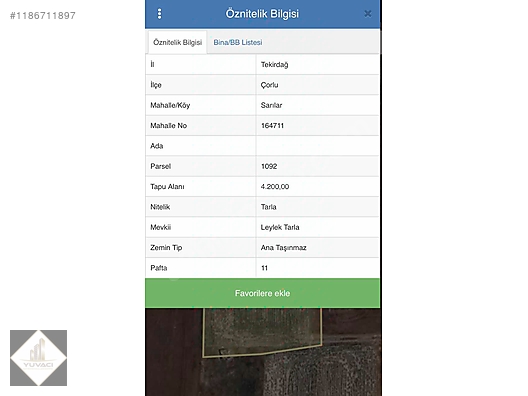Click the Sarılar neighborhood value

[271, 105]
